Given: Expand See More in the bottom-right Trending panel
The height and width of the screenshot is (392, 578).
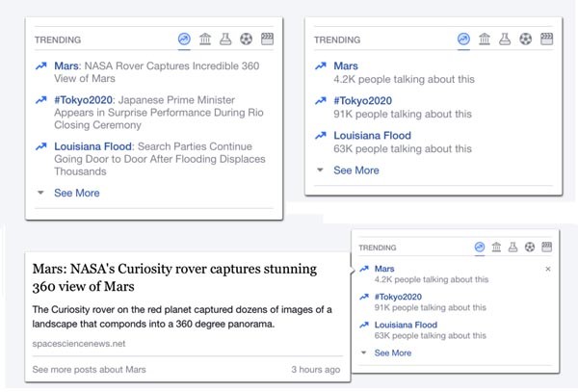Looking at the screenshot, I should tap(392, 353).
